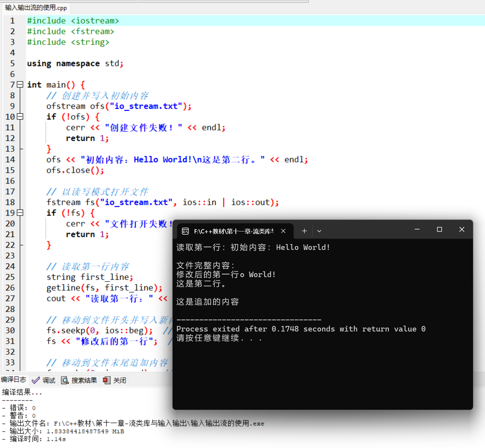Screen dimensions: 485x448
Task: Open the terminal tab dropdown chevron
Action: point(319,231)
